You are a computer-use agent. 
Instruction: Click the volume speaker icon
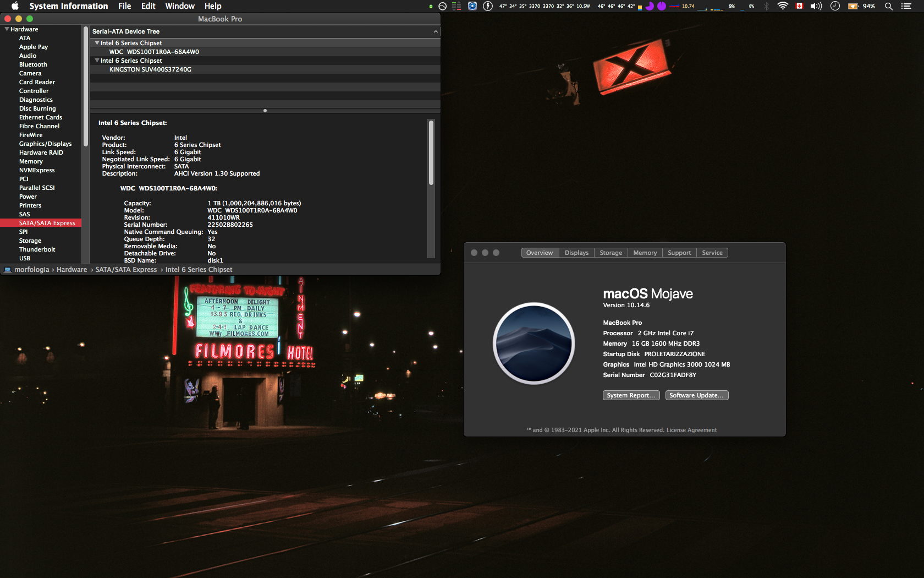click(x=816, y=6)
